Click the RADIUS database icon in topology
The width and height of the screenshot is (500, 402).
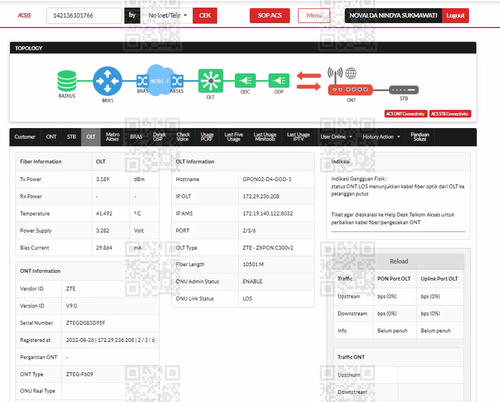[x=67, y=81]
